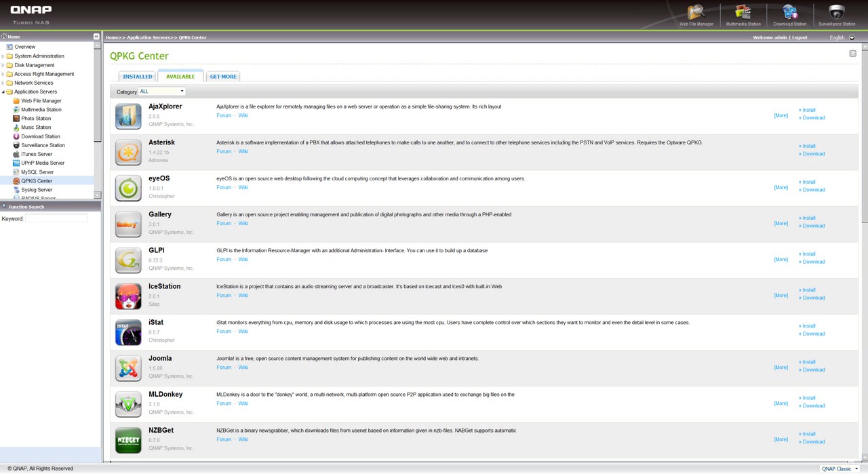Install AjaXplorer package

(808, 110)
